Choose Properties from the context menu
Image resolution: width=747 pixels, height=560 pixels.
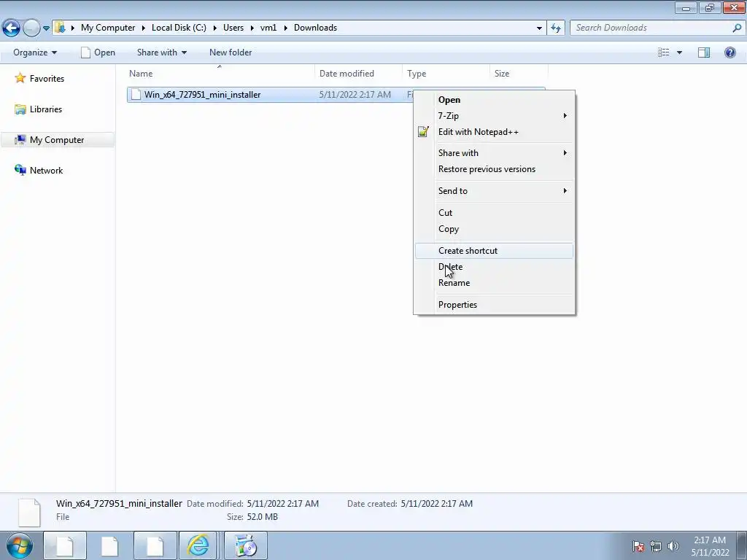pos(494,305)
